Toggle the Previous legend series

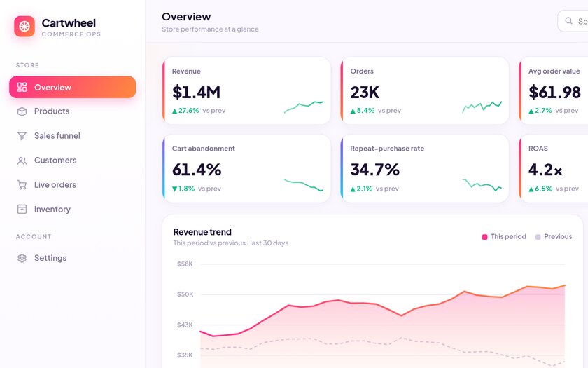(x=554, y=237)
